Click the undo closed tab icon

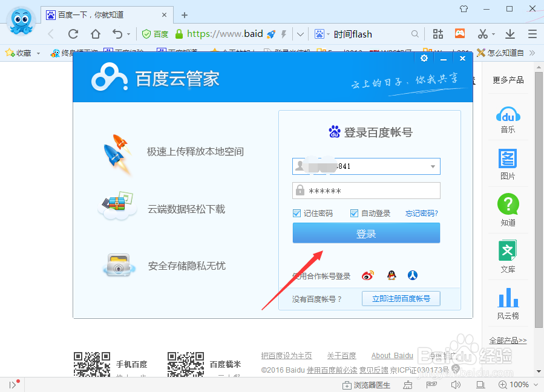[117, 34]
